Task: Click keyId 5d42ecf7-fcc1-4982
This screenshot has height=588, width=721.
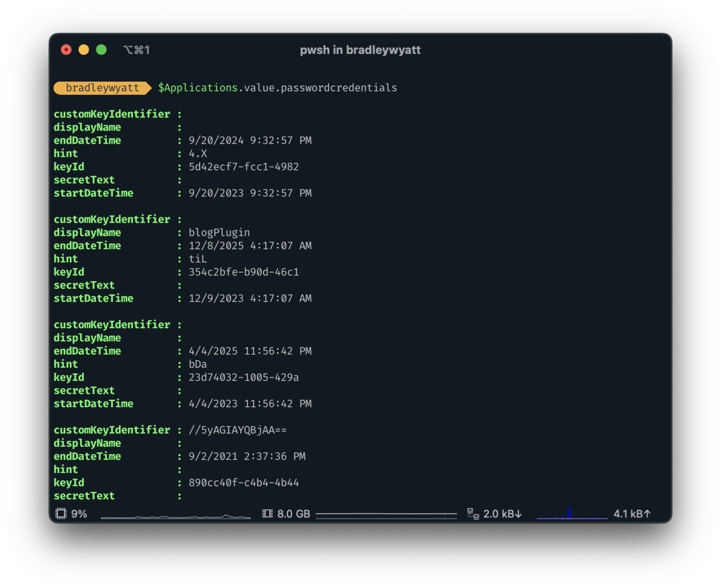Action: (x=244, y=167)
